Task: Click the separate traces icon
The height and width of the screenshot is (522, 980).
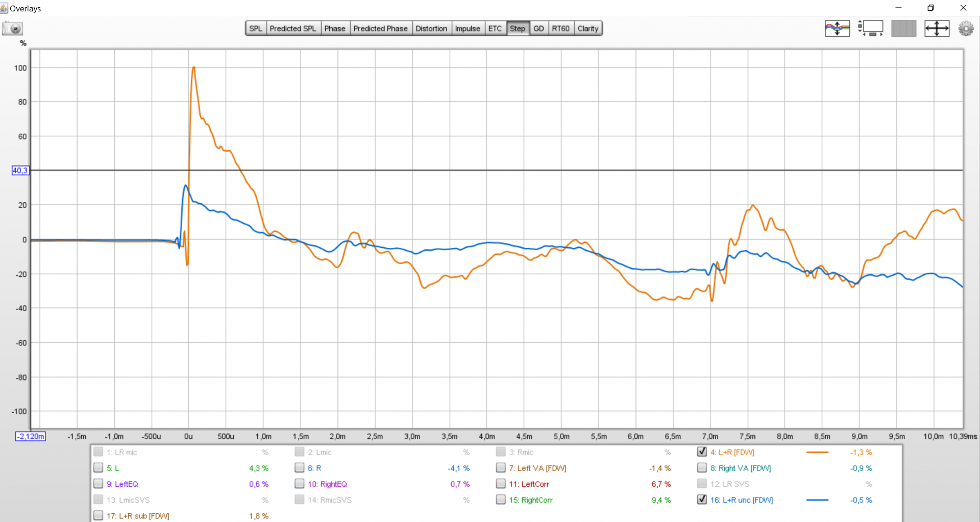Action: point(837,29)
